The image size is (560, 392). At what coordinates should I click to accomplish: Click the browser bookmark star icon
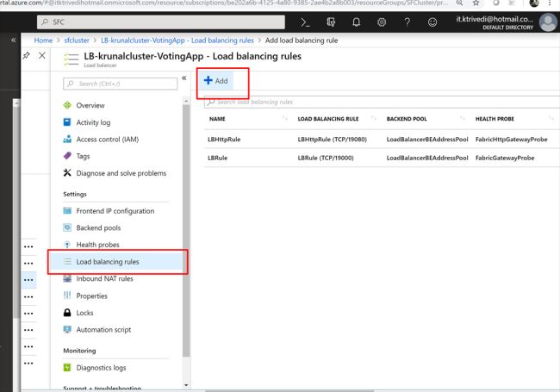tap(476, 3)
